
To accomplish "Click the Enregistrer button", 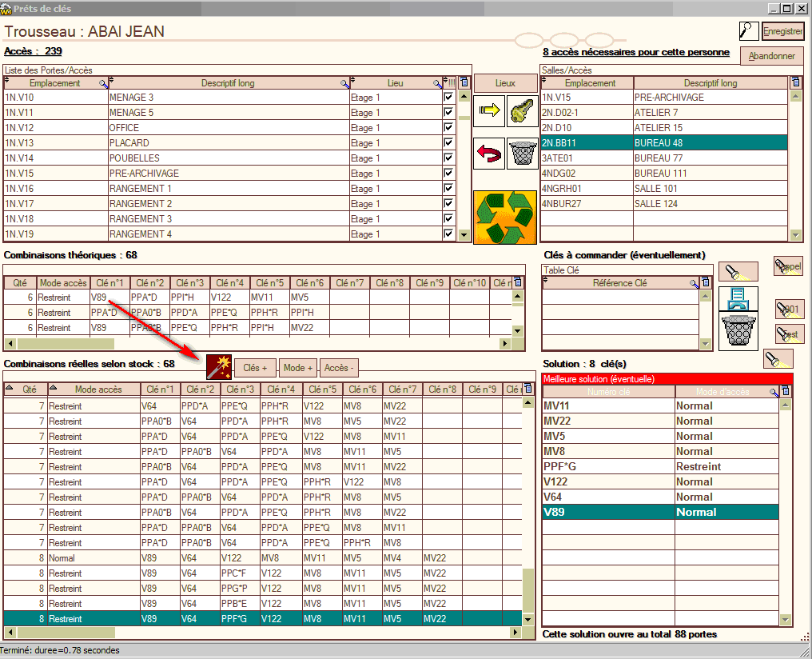I will (782, 31).
